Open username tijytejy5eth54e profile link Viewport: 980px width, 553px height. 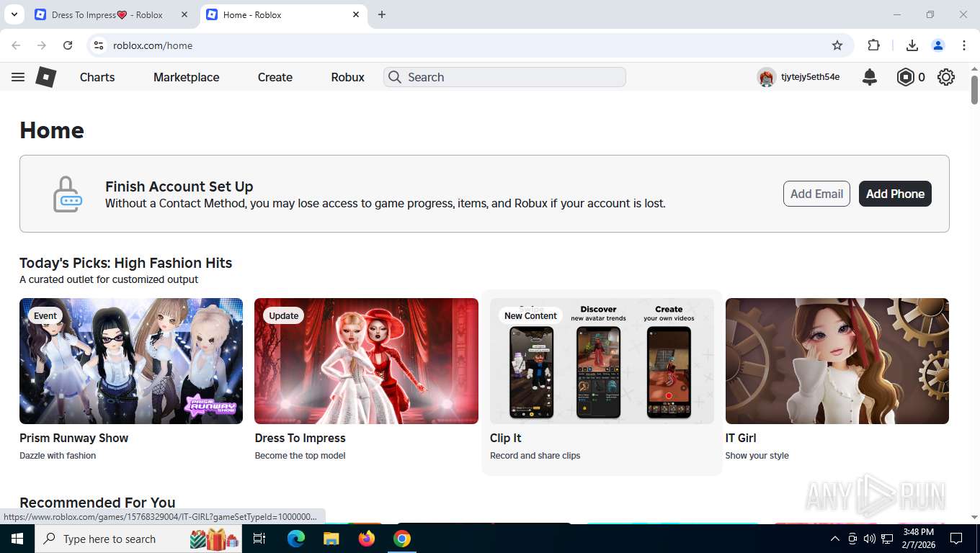[x=810, y=77]
